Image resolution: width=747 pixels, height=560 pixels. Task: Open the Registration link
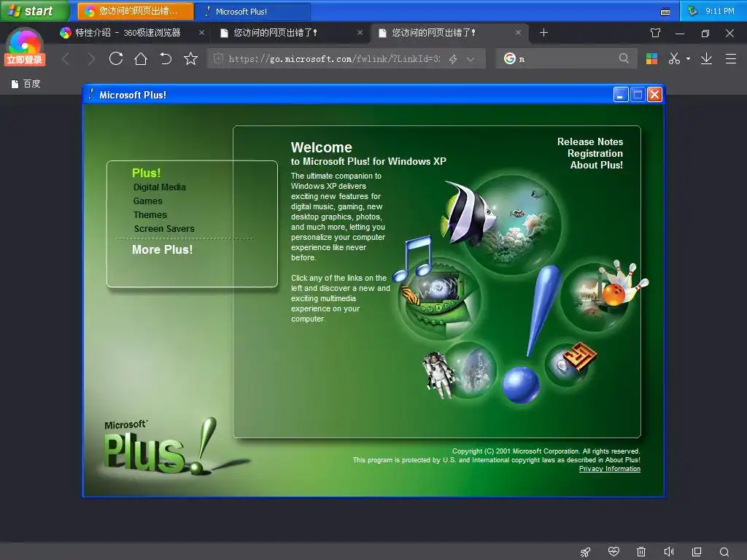click(x=595, y=153)
